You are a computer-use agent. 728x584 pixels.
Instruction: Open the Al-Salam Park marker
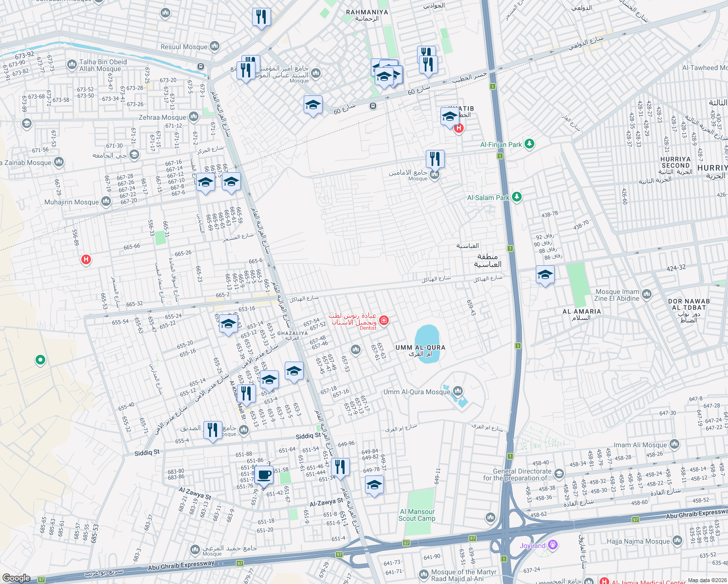click(x=517, y=197)
